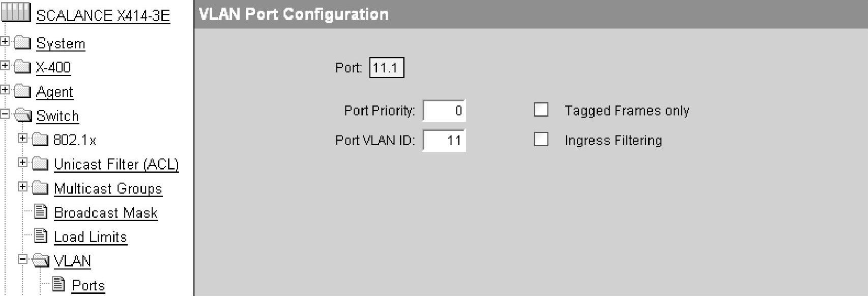Click the Broadcast Mask page icon
868x296 pixels.
tap(41, 211)
